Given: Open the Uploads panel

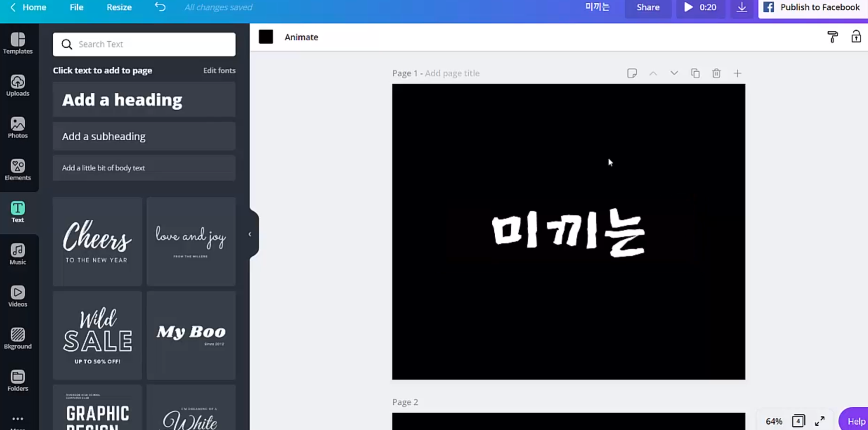Looking at the screenshot, I should [18, 86].
